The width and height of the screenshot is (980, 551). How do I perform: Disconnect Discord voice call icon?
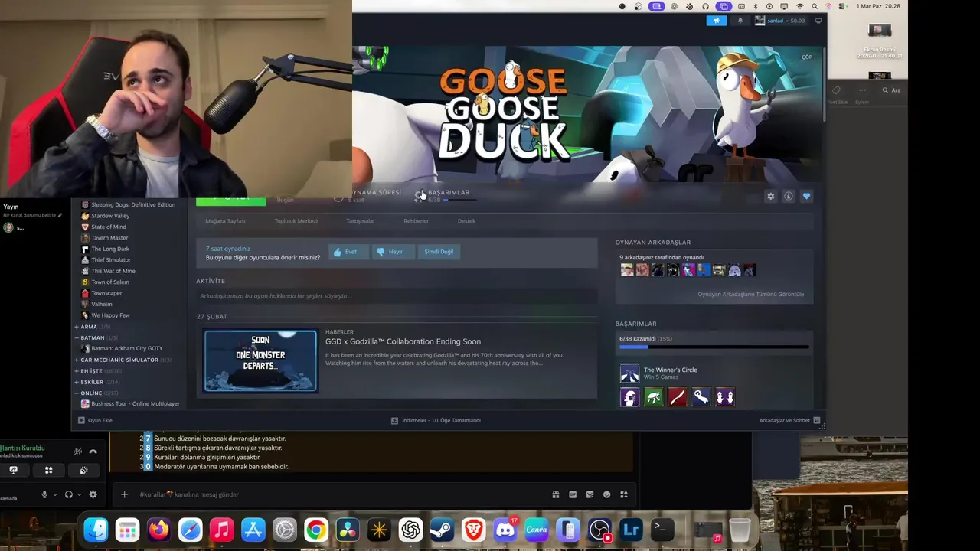click(x=93, y=452)
